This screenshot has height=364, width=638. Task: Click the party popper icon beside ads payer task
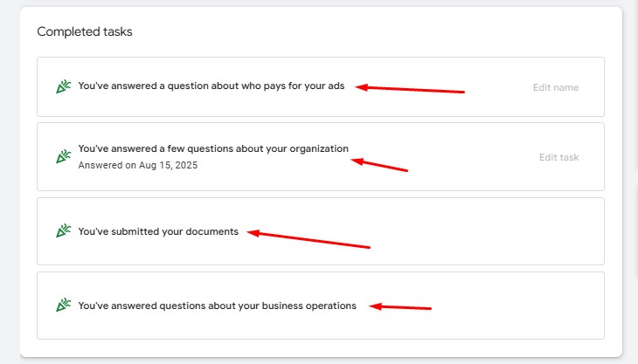pos(64,86)
